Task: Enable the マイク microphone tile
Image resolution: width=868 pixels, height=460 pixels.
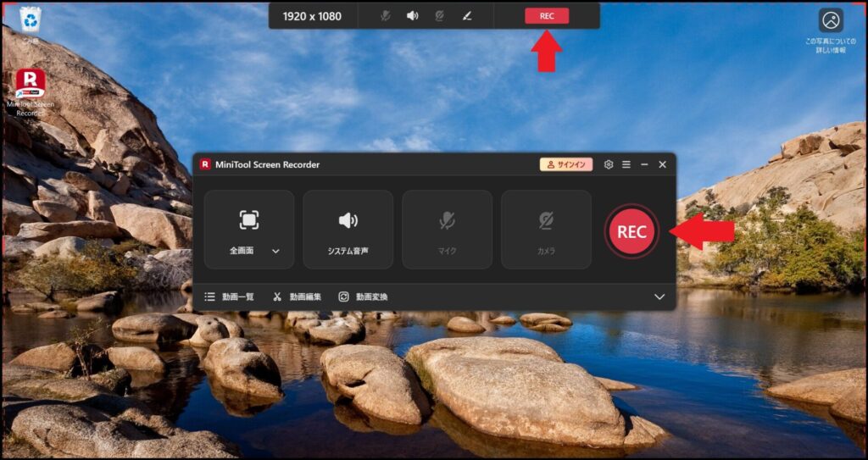Action: click(447, 230)
